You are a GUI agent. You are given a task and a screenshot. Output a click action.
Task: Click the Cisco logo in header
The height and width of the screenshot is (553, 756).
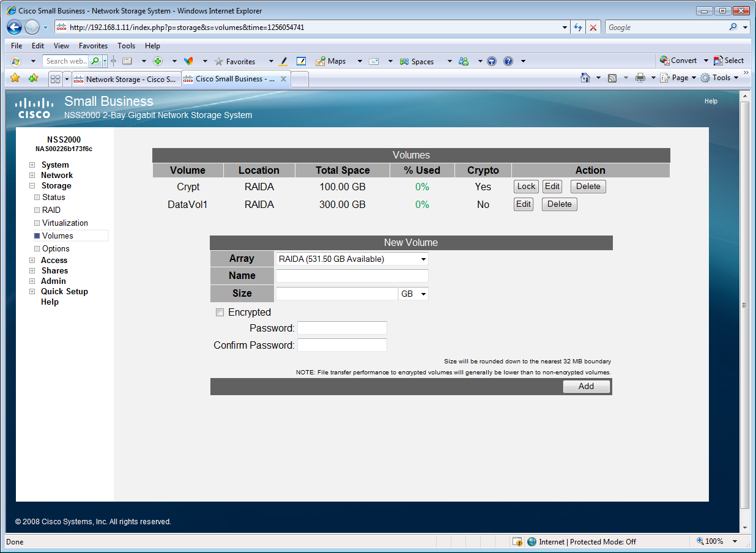(x=34, y=108)
